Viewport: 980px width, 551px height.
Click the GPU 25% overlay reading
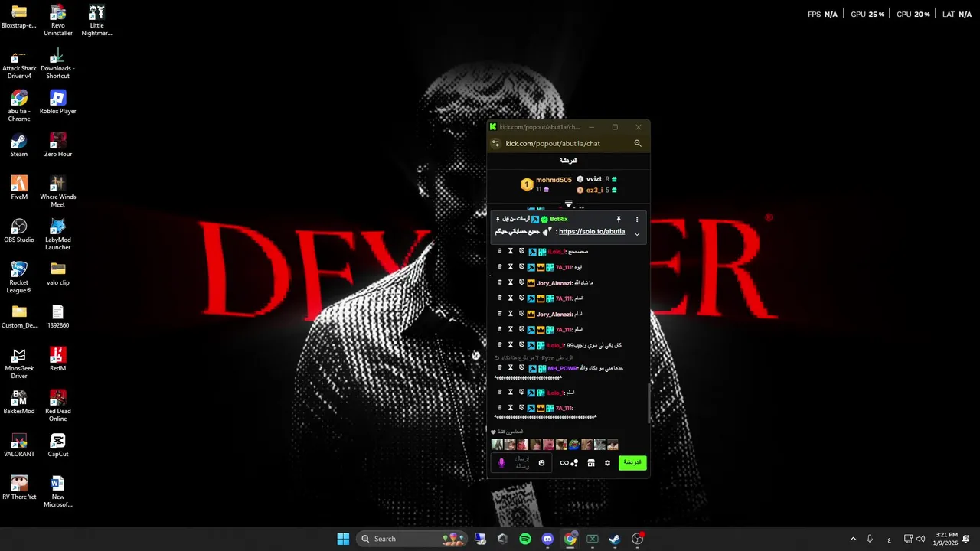coord(867,15)
